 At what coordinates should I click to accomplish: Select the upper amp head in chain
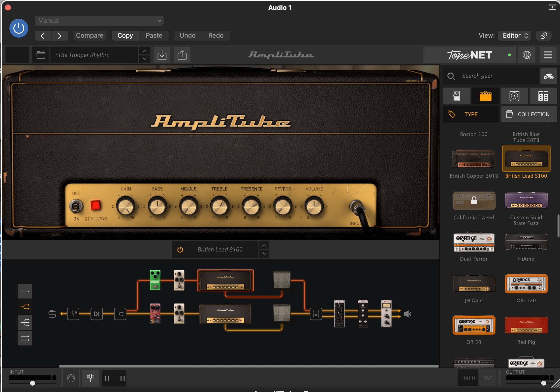pos(225,280)
